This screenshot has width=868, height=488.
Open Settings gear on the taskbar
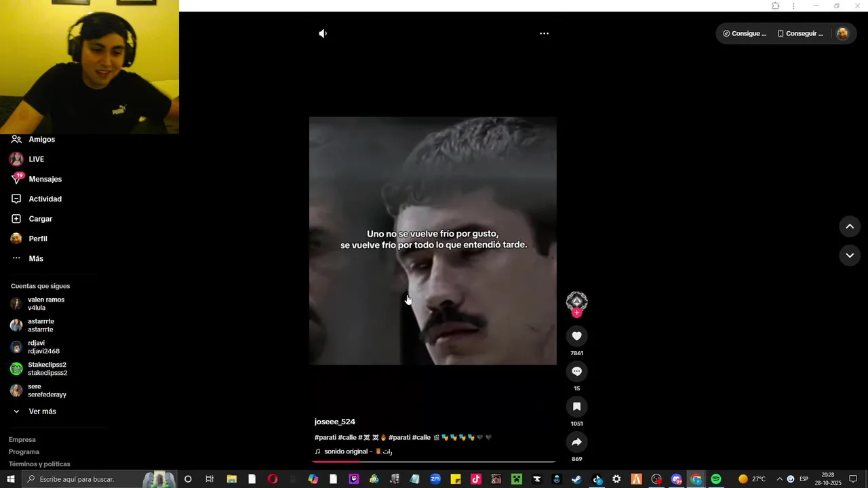(616, 479)
